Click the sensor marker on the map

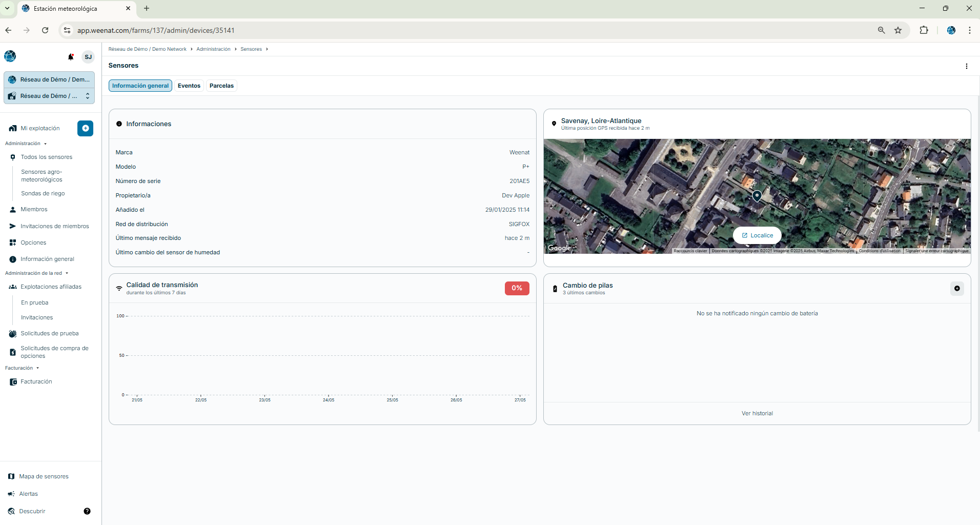(x=757, y=196)
